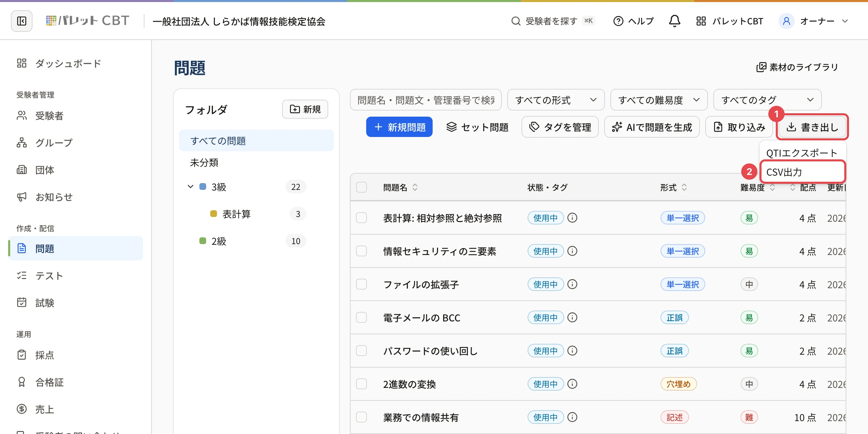Click the 新規問題 button
This screenshot has width=868, height=434.
[399, 127]
